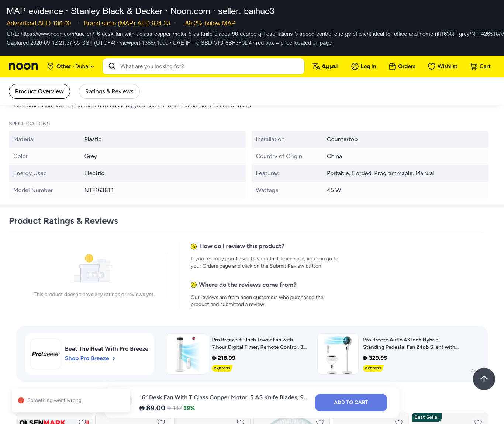Toggle the wishlist heart on the Best Seller card
This screenshot has width=504, height=424.
click(478, 421)
